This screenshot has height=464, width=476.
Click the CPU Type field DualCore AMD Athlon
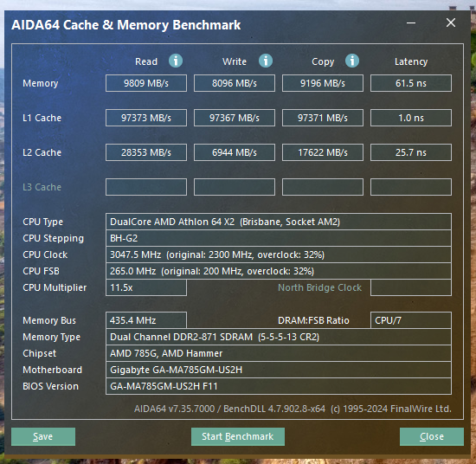pos(279,222)
